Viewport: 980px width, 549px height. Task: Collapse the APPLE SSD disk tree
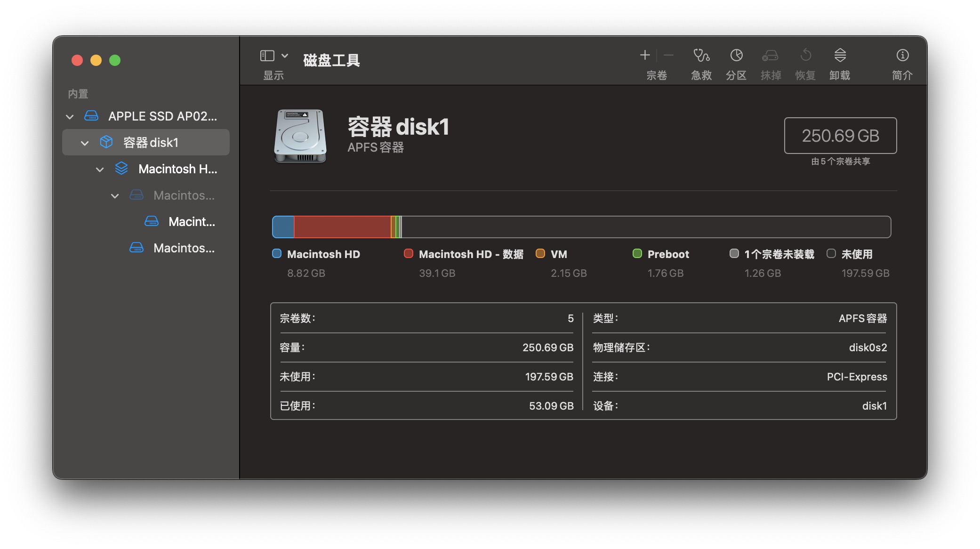[x=70, y=116]
